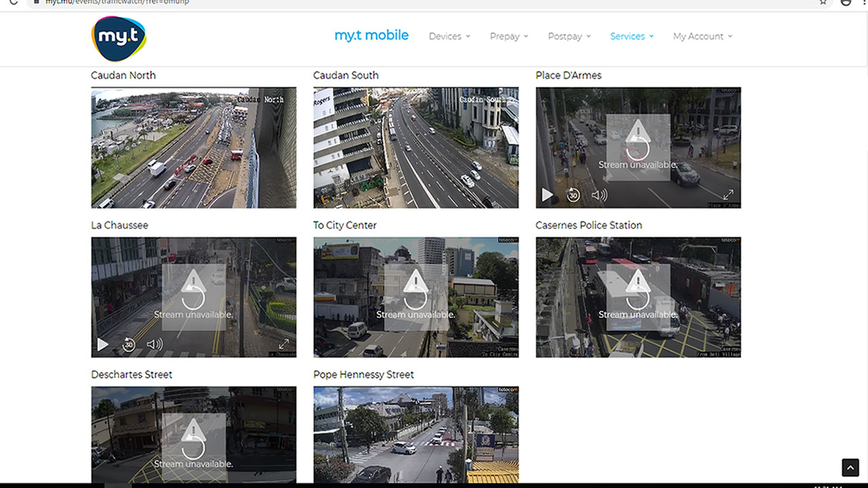The width and height of the screenshot is (868, 488).
Task: Rewind Place D'Armes video 30 seconds
Action: (x=573, y=195)
